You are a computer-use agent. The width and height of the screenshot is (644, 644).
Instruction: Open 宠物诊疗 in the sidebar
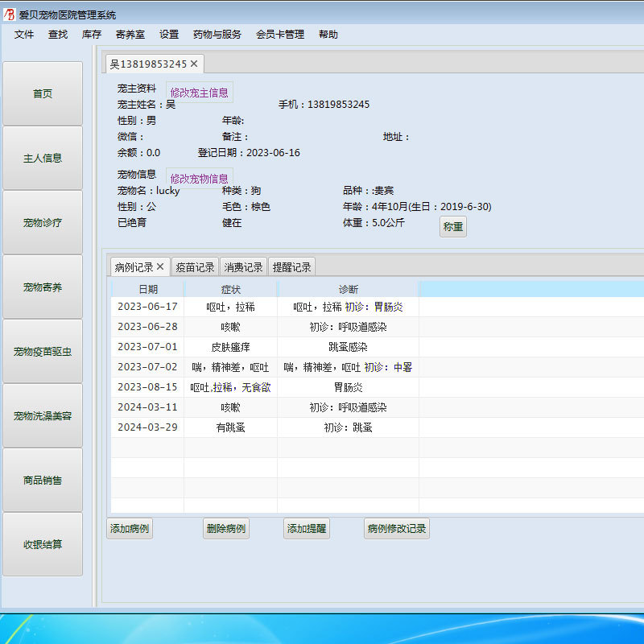point(43,223)
